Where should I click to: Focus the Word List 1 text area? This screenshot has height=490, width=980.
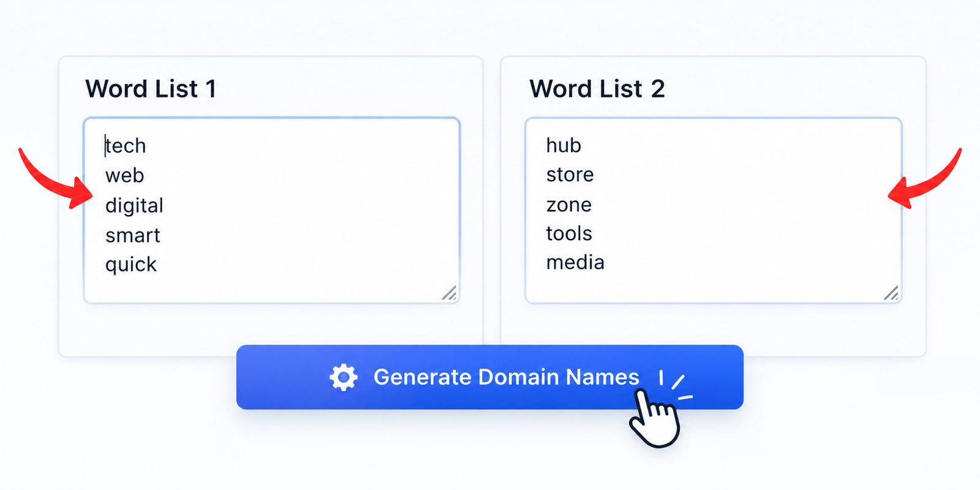[272, 210]
